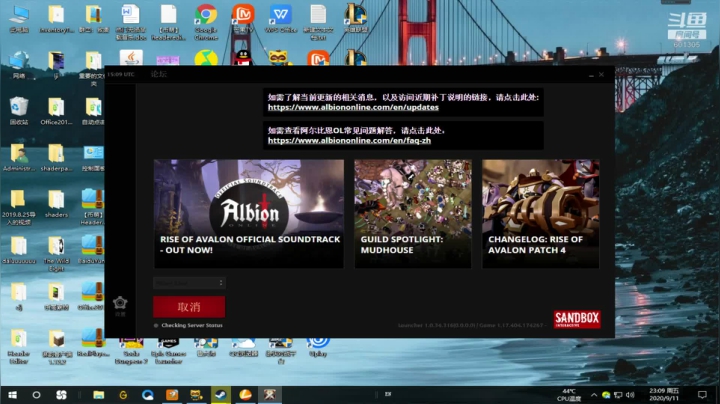Screen dimensions: 720x404
Task: Open the shaders desktop folder
Action: [x=56, y=203]
